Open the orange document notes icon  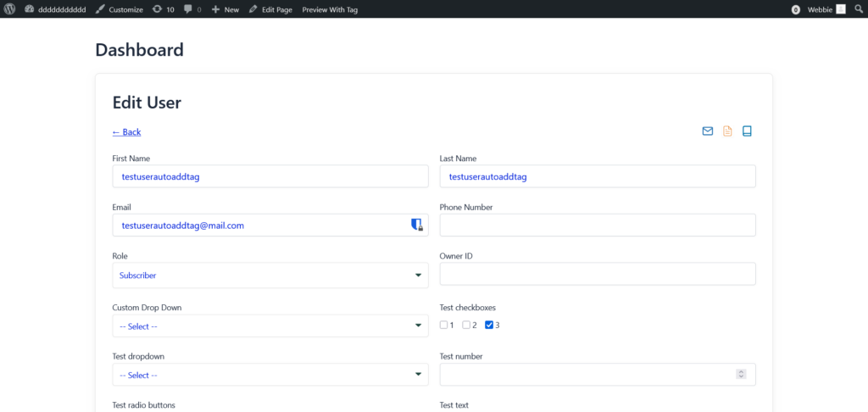click(x=727, y=131)
